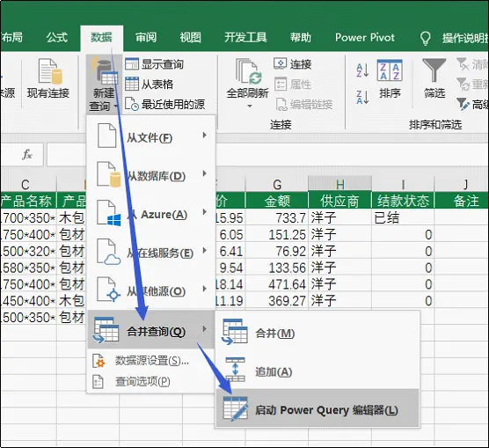
Task: Open the Power Pivot tab
Action: coord(365,38)
